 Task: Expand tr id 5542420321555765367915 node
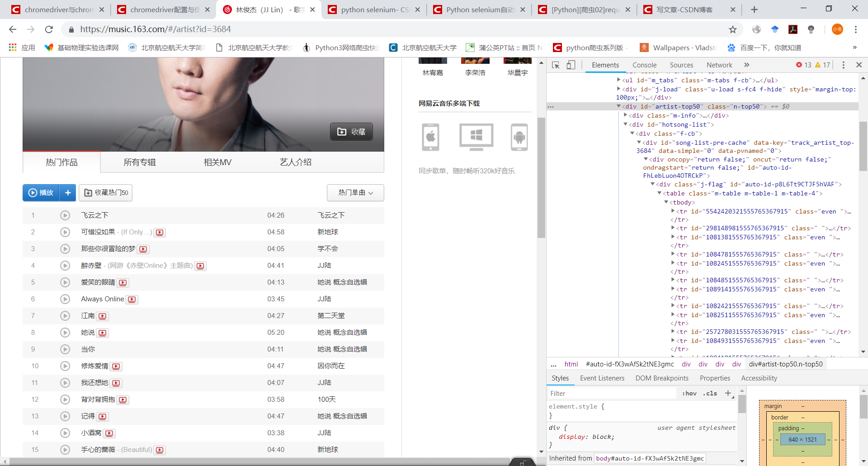pyautogui.click(x=673, y=211)
